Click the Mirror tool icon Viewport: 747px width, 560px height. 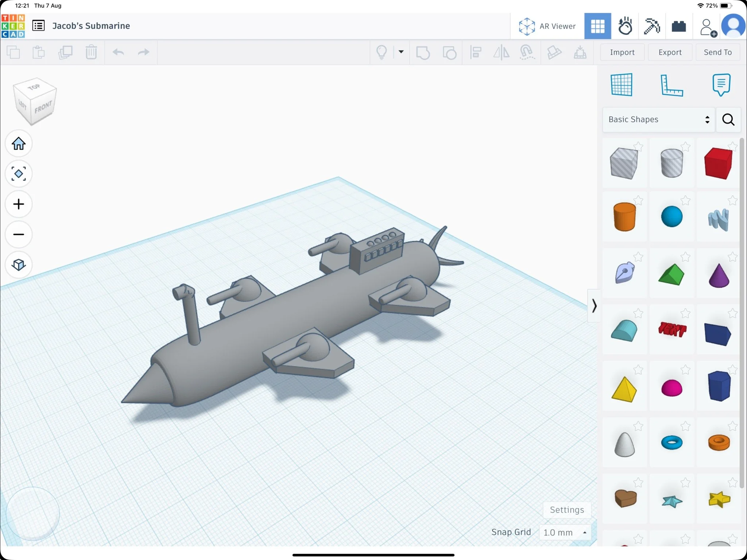click(501, 53)
